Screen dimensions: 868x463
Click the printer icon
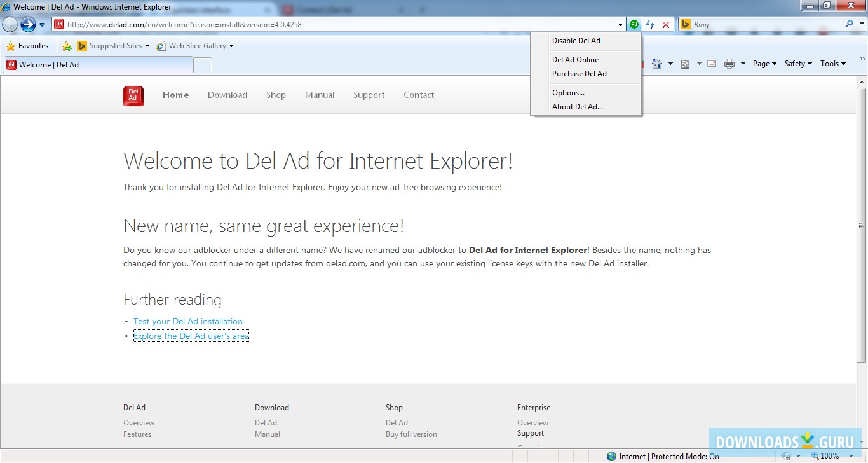729,64
